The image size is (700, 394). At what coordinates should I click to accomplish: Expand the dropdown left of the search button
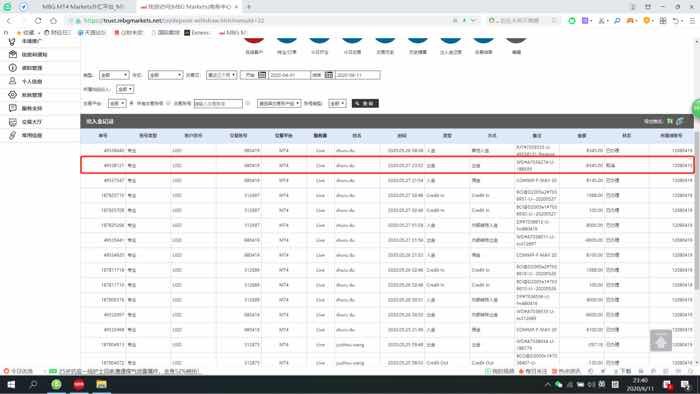coord(337,103)
